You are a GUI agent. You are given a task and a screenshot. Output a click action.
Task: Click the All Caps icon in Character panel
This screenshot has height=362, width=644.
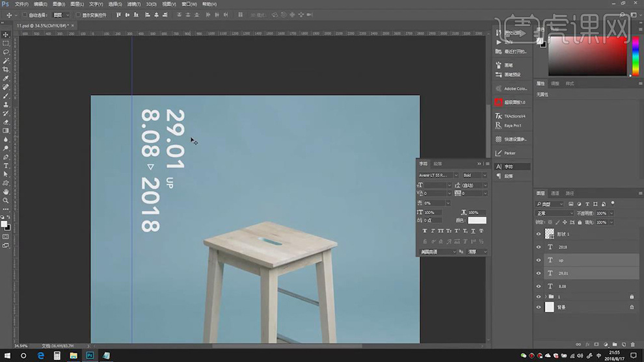(440, 231)
